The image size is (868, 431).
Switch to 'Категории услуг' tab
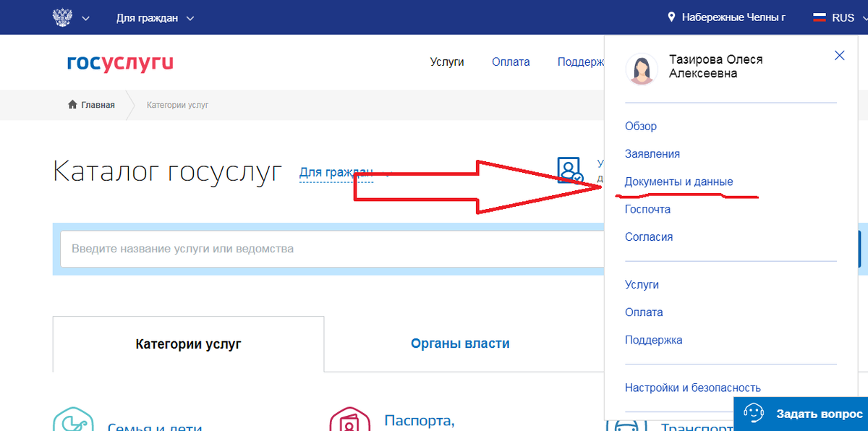point(188,344)
